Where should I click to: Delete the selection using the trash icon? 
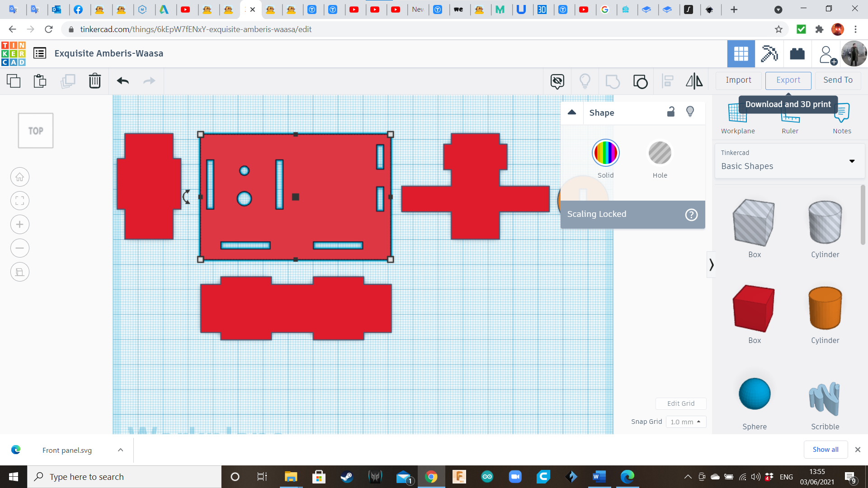pos(94,81)
